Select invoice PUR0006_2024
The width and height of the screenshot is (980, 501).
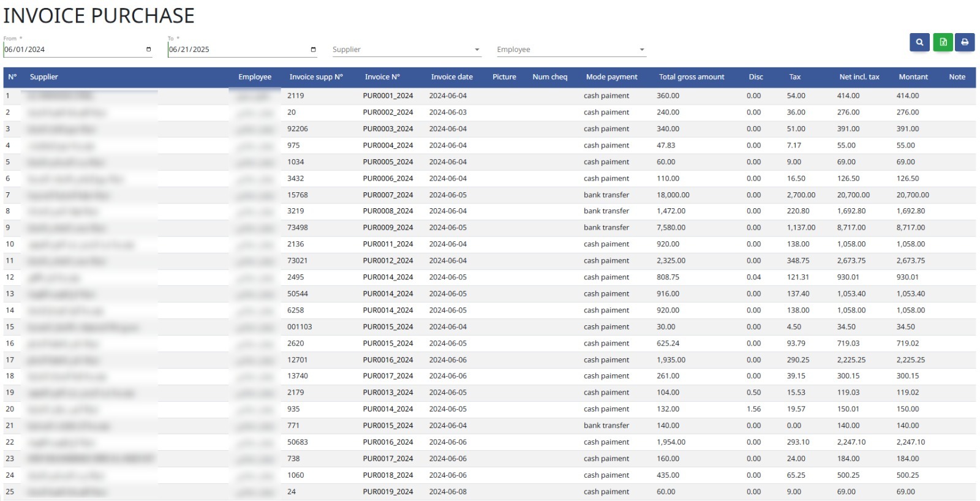[388, 179]
